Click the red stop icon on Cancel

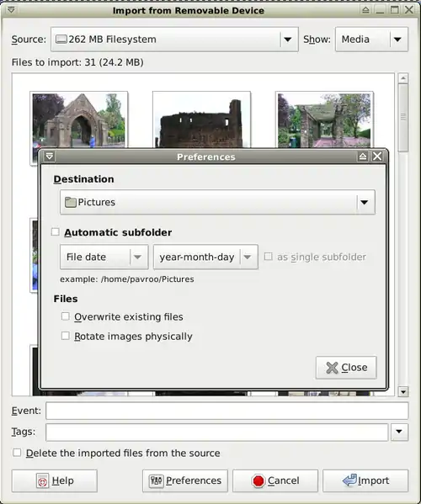pos(258,480)
